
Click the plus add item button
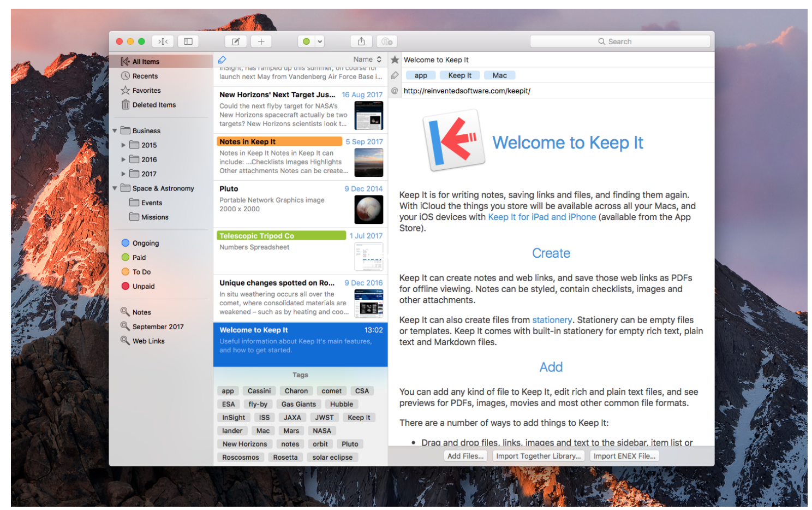coord(261,41)
